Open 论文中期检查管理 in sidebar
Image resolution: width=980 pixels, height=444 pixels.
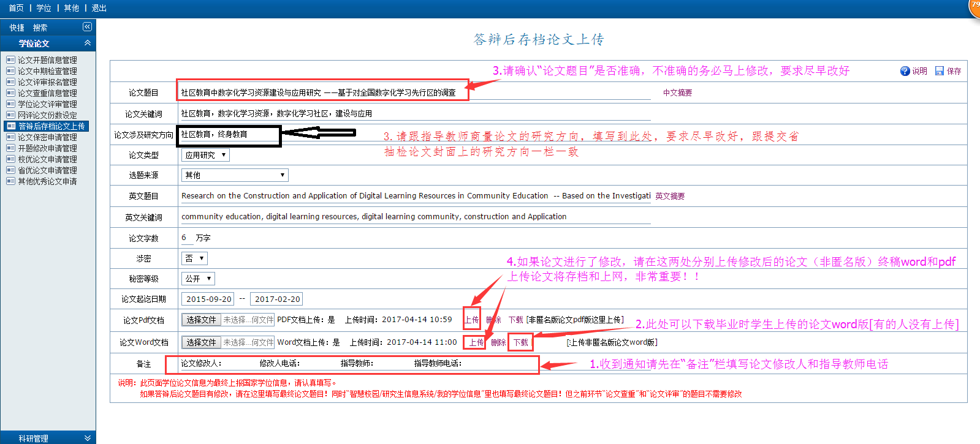pos(47,71)
